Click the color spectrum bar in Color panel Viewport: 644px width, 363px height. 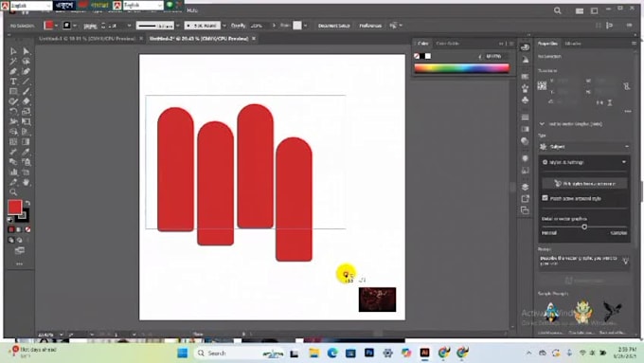pyautogui.click(x=461, y=68)
